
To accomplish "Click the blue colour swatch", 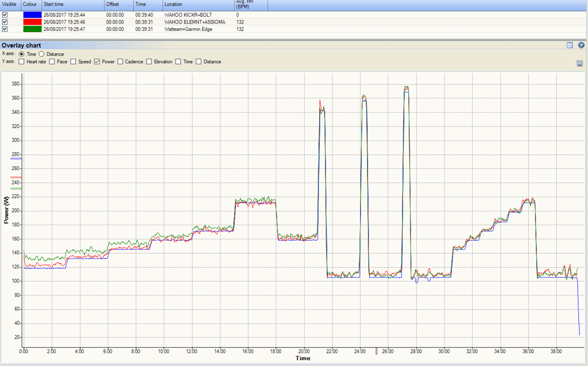I will (x=32, y=14).
